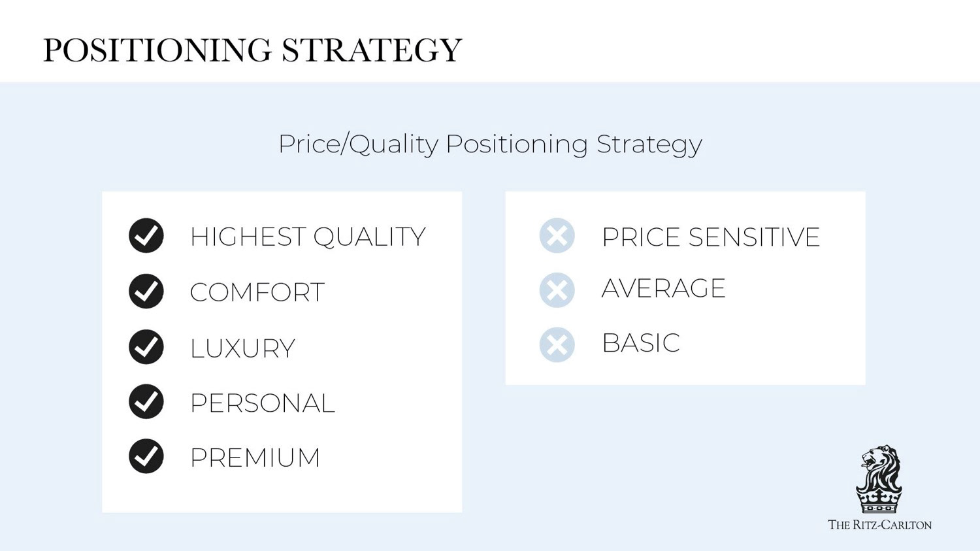The image size is (980, 551).
Task: Select the Positioning Strategy slide title
Action: coord(252,50)
